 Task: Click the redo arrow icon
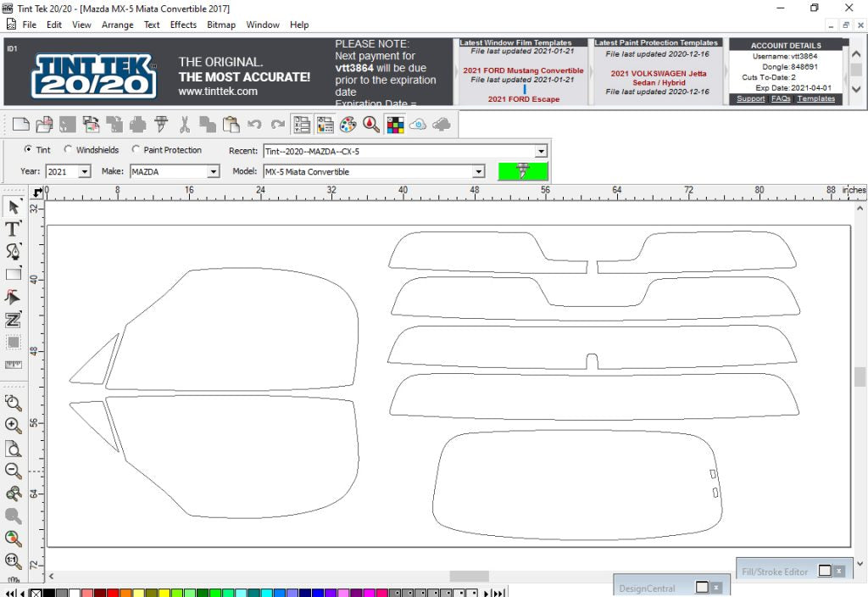[x=278, y=125]
